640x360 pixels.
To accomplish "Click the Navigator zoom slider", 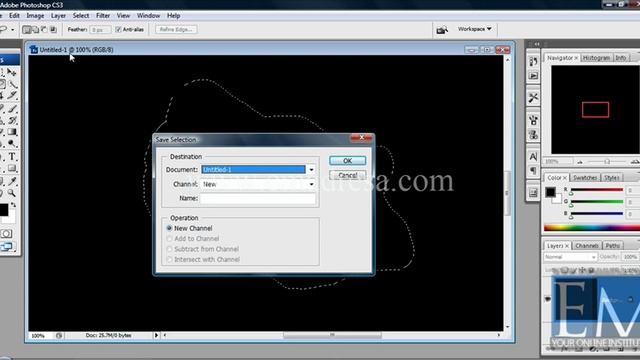I will point(607,162).
